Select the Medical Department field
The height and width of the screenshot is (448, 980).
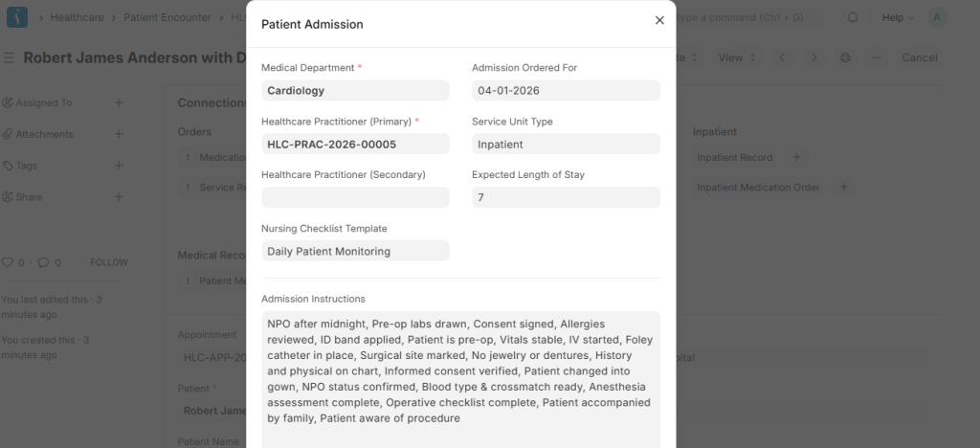[x=355, y=91]
